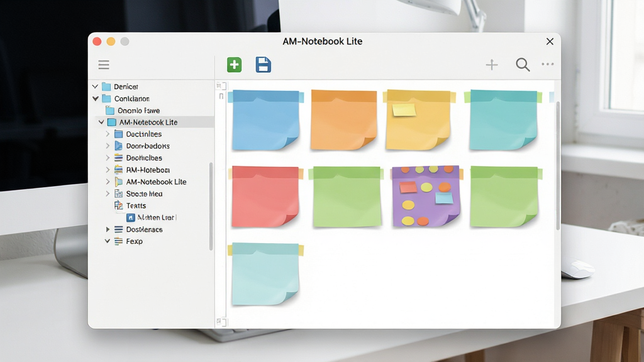Click the notes area vertical scrollbar
Image resolution: width=644 pixels, height=362 pixels.
coord(558,166)
